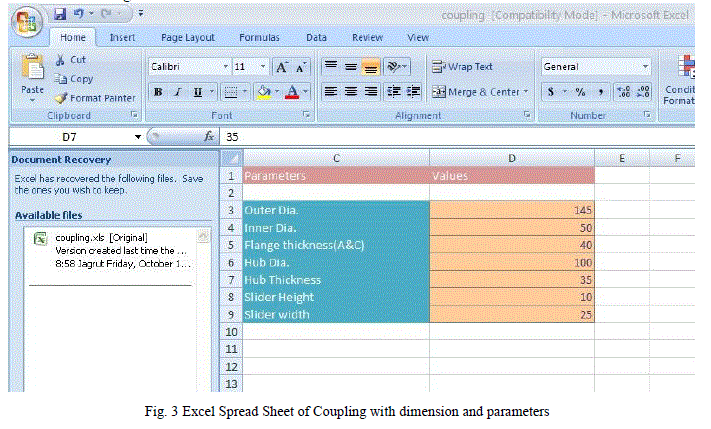
Task: Toggle italic formatting
Action: click(x=177, y=92)
